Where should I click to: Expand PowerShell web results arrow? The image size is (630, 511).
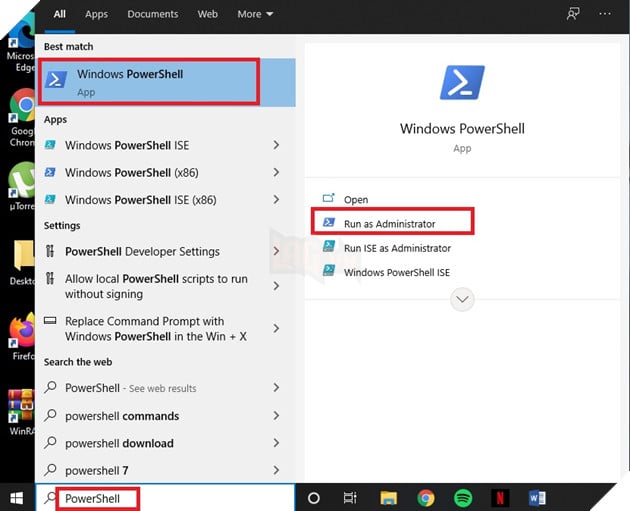[276, 387]
